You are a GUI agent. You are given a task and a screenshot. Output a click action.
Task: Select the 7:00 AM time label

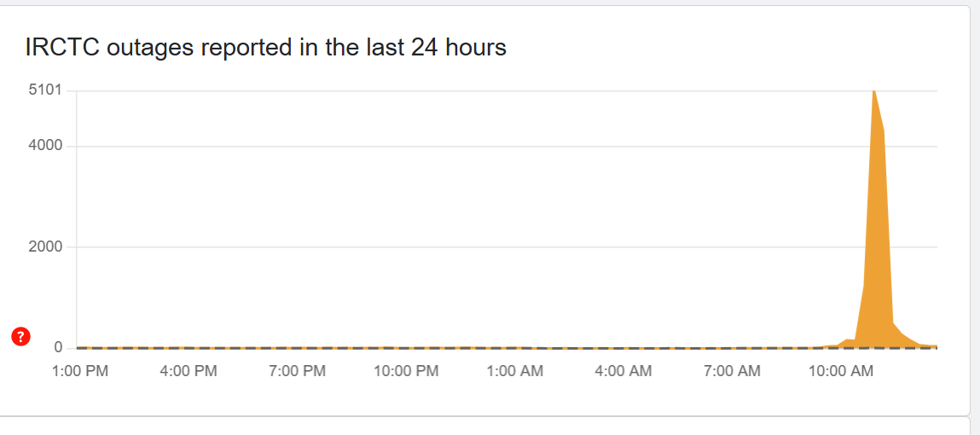[x=733, y=371]
